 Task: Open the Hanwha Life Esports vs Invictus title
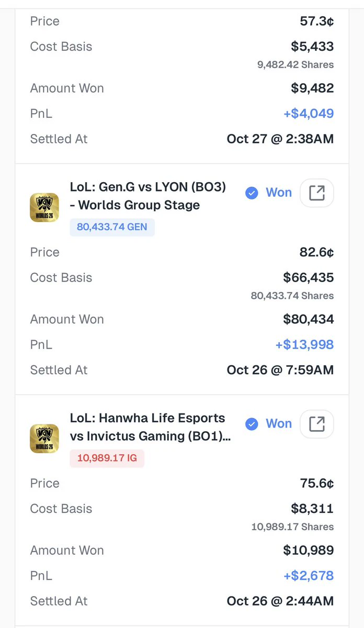[x=150, y=427]
